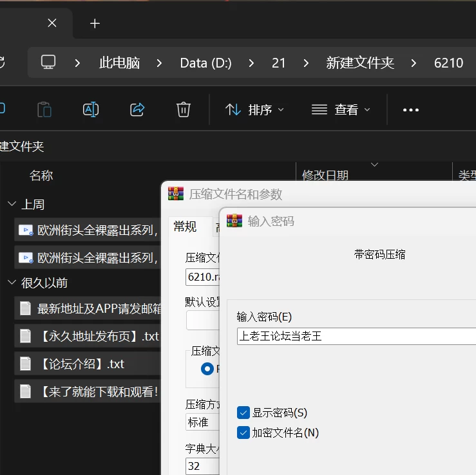Click the rename icon in toolbar

[91, 109]
